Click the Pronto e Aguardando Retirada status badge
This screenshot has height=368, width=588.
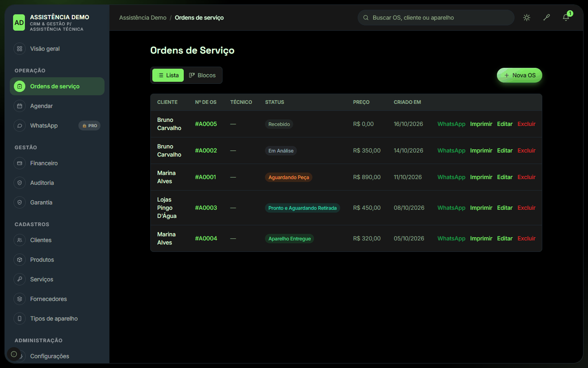point(303,208)
